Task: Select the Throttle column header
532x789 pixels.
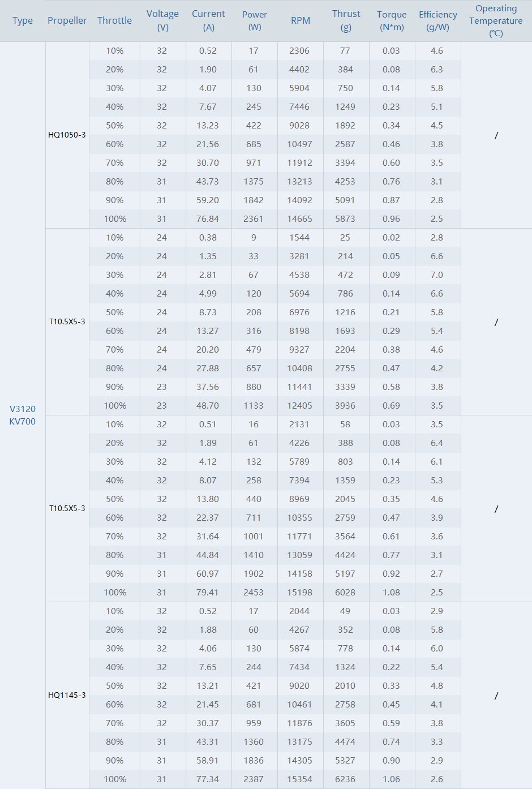Action: click(114, 21)
